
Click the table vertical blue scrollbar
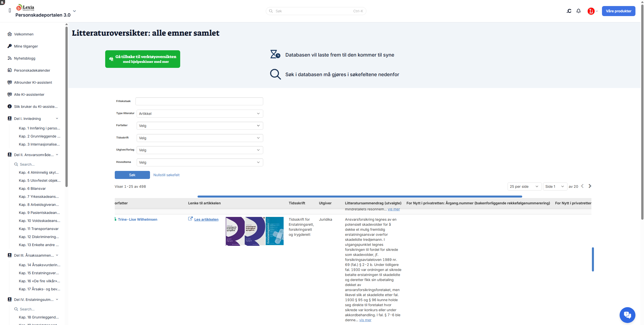pyautogui.click(x=593, y=259)
